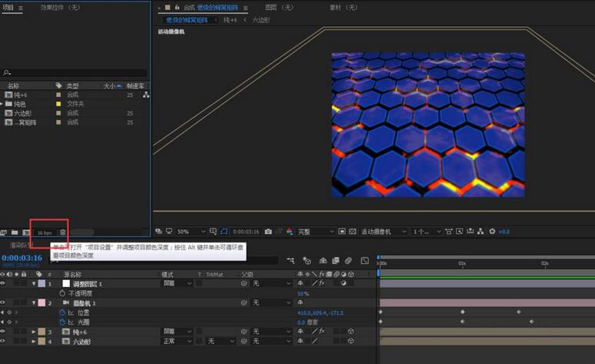This screenshot has width=595, height=364.
Task: Open the graph editor in the timeline
Action: (x=364, y=261)
